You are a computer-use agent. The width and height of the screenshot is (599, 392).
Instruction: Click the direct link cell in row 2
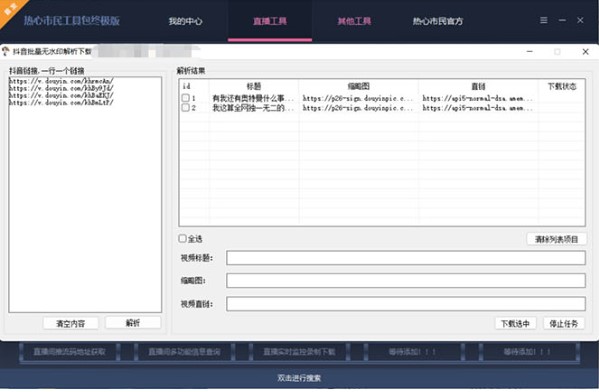coord(478,108)
